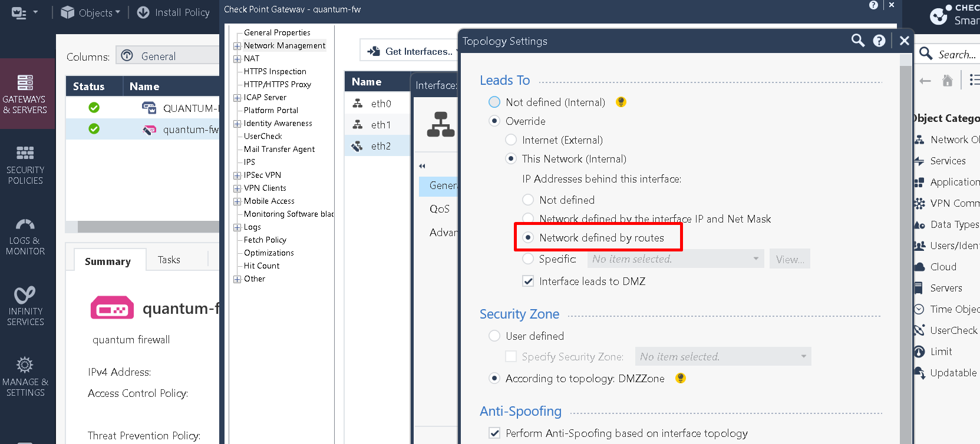The width and height of the screenshot is (980, 444).
Task: Select Not defined (Internal) radio button
Action: pos(494,102)
